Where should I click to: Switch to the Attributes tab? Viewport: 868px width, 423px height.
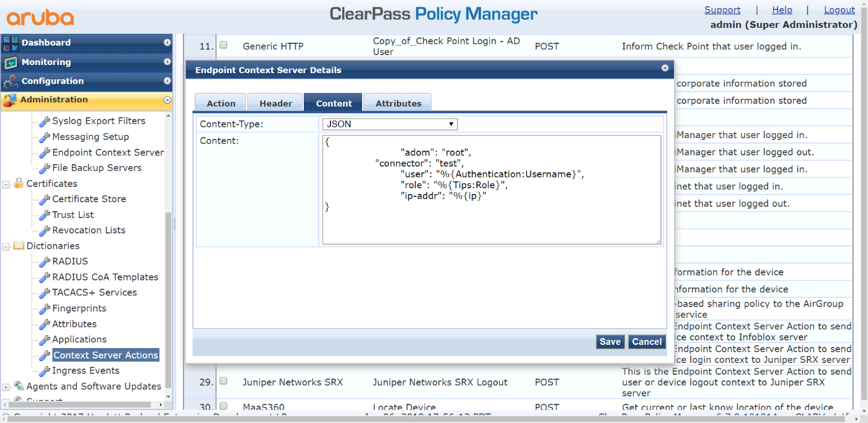coord(398,103)
